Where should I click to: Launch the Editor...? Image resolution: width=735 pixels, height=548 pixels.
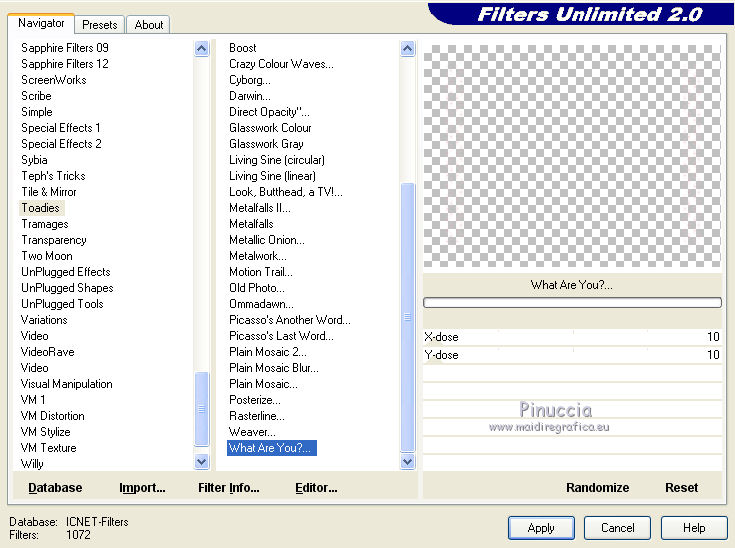click(x=316, y=488)
